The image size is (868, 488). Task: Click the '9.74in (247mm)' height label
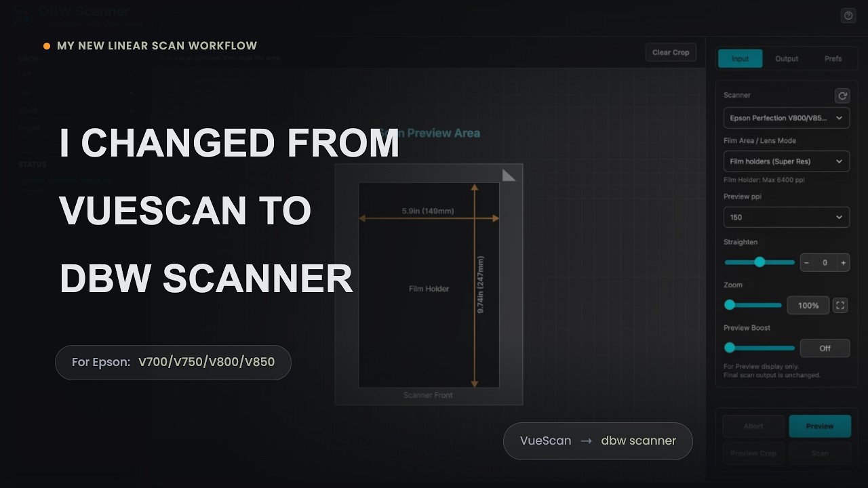click(x=481, y=285)
